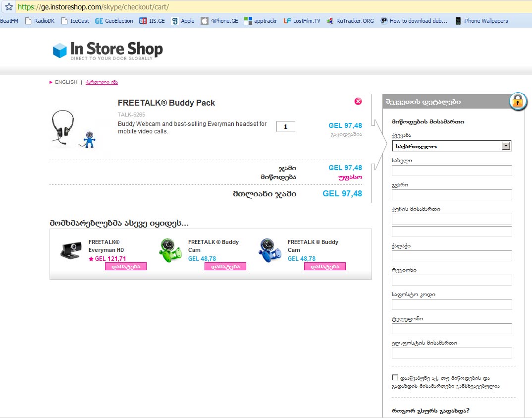Click the green Buddy Cam thumbnail
This screenshot has width=532, height=418.
[x=170, y=250]
